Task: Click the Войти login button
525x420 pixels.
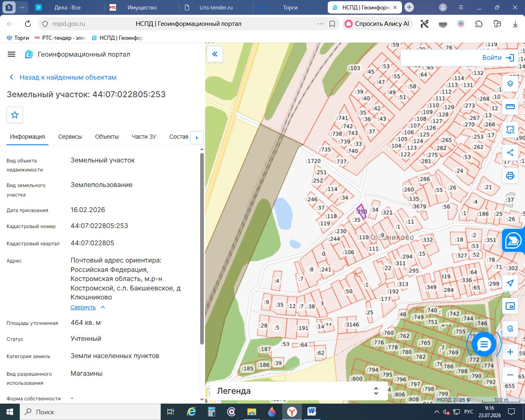Action: click(498, 58)
